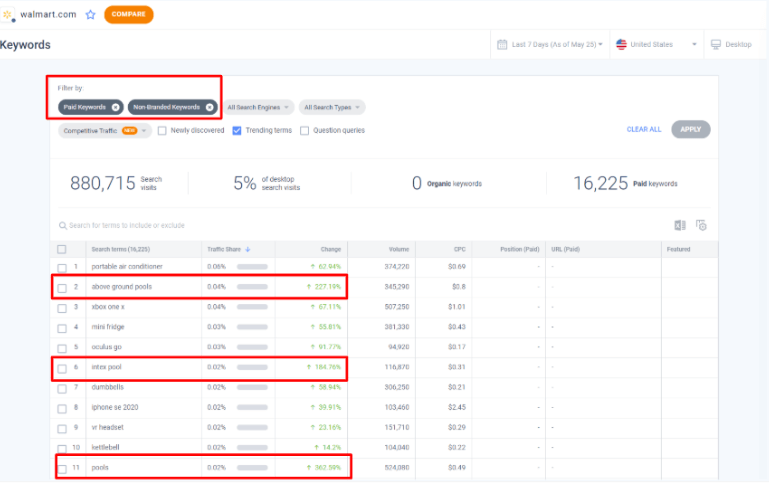Click the xbox one x keyword
The image size is (769, 486).
[108, 307]
